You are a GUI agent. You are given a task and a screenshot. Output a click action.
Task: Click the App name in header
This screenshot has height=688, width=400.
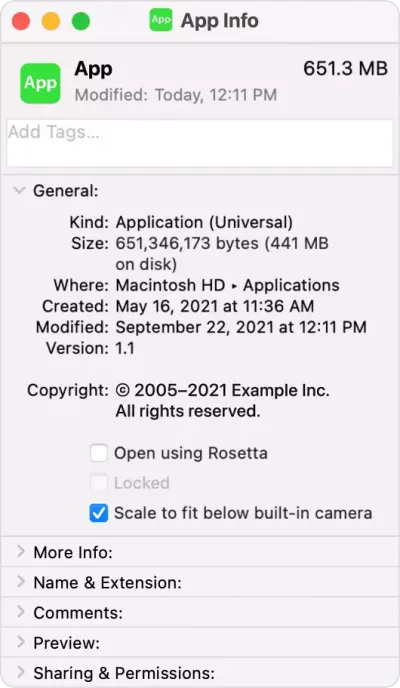click(x=93, y=69)
